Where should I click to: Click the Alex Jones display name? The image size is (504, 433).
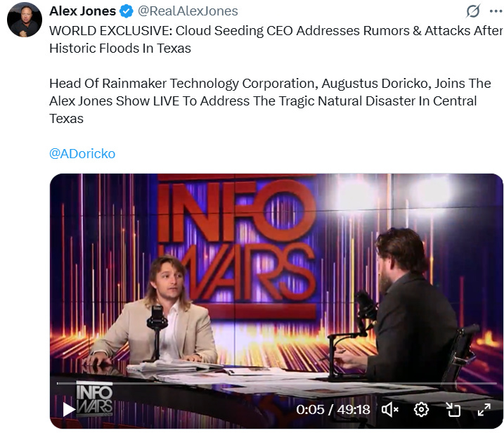click(x=83, y=11)
